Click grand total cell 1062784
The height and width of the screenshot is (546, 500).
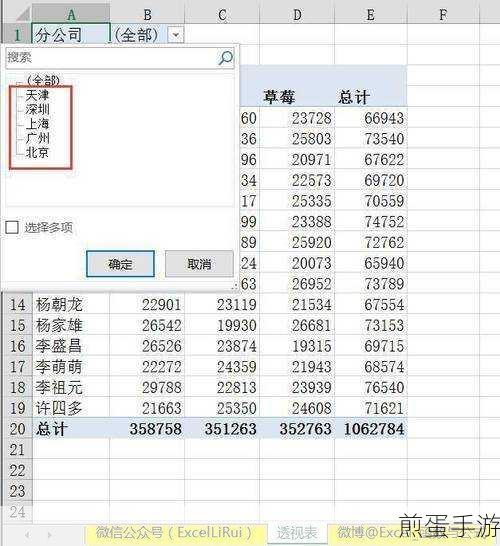pyautogui.click(x=371, y=429)
